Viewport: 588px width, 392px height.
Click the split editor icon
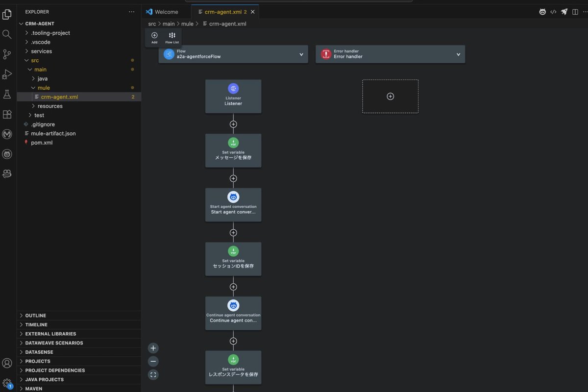(x=575, y=12)
